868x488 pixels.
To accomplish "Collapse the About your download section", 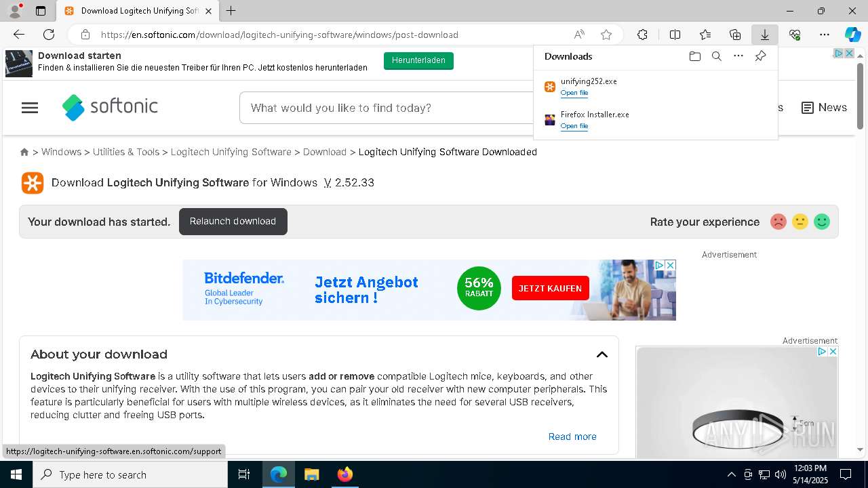I will tap(601, 354).
